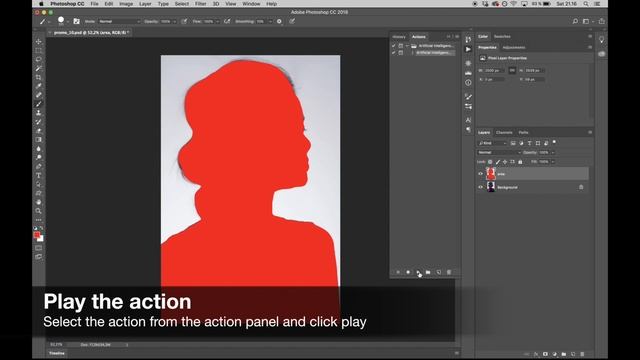Toggle the airbrush option in the options bar
640x360 pixels.
tap(227, 21)
